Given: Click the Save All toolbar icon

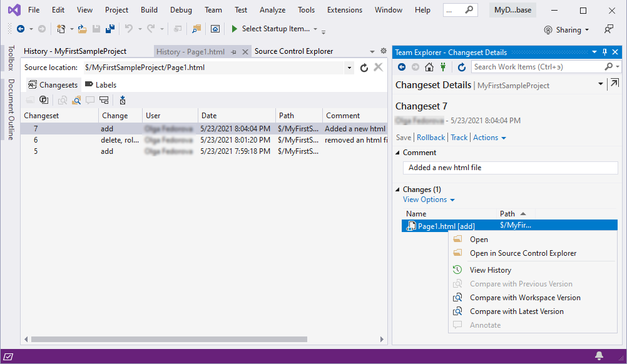Looking at the screenshot, I should click(110, 29).
